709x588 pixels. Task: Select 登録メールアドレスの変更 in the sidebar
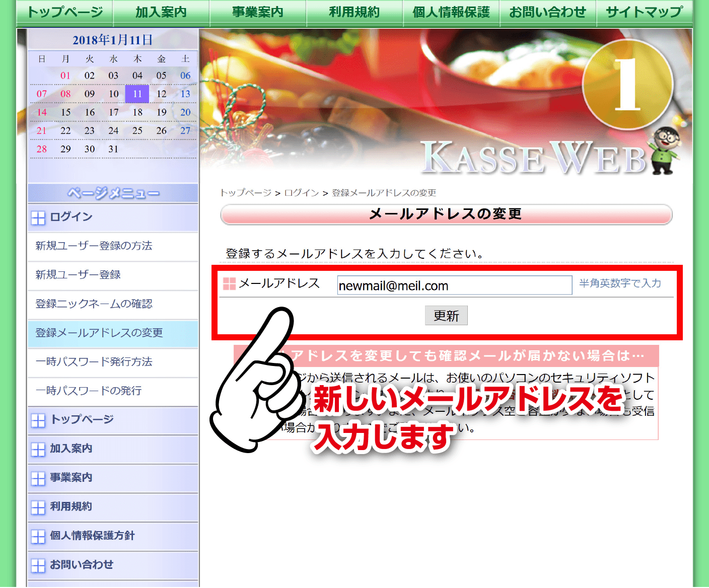[x=113, y=333]
